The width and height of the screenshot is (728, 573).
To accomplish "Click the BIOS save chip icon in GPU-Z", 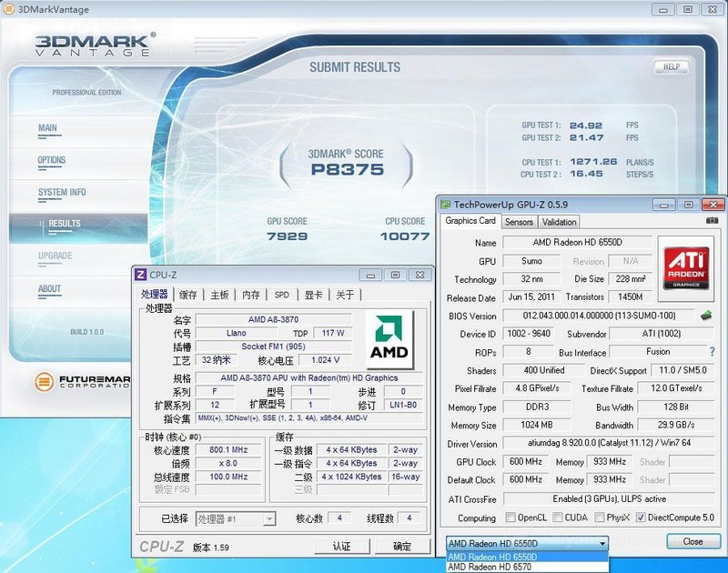I will (706, 316).
